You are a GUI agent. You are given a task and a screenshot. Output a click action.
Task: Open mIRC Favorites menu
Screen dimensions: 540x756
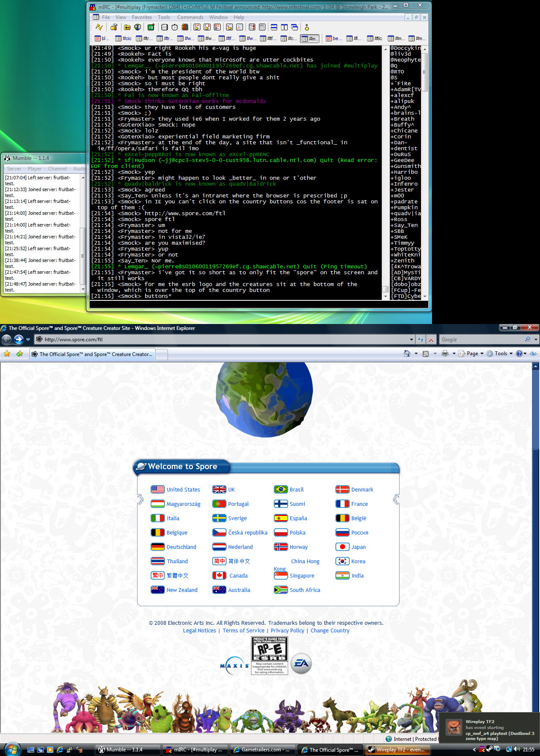click(142, 17)
